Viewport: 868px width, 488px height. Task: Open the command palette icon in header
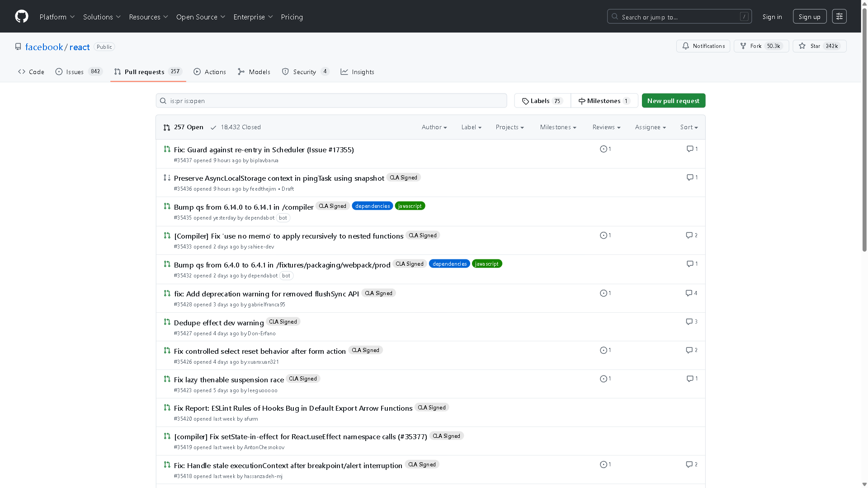point(839,16)
